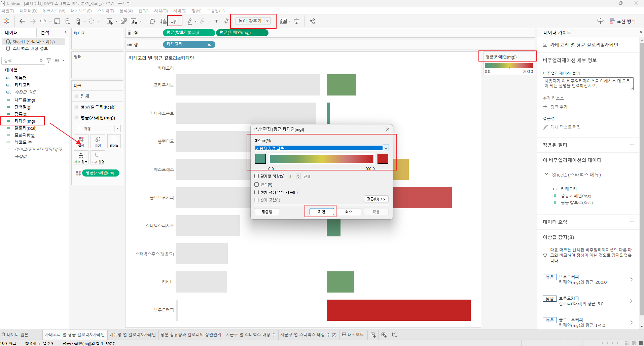Click the stepped color count stepper arrows

[x=298, y=176]
